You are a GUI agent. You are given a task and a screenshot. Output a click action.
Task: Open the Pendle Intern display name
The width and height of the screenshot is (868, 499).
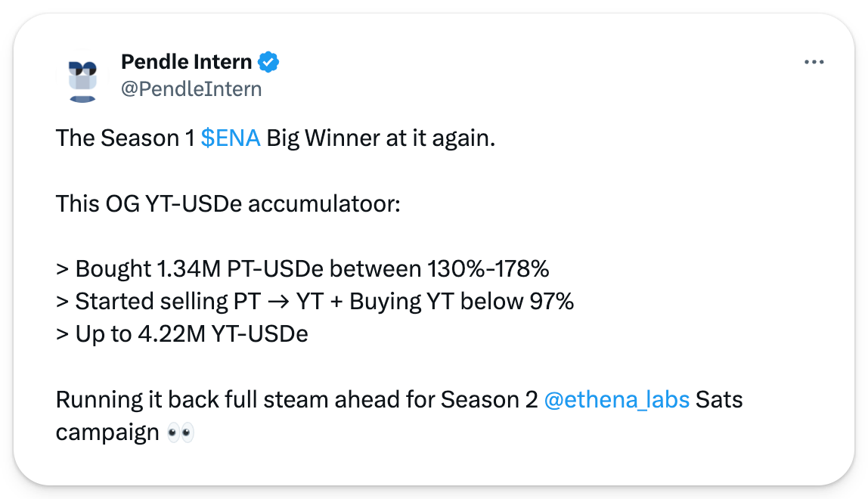(x=186, y=62)
